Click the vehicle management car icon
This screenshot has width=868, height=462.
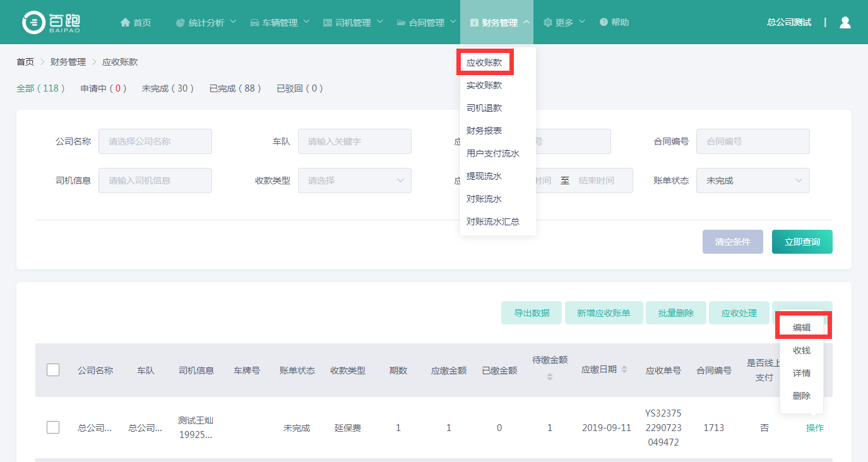pyautogui.click(x=254, y=23)
